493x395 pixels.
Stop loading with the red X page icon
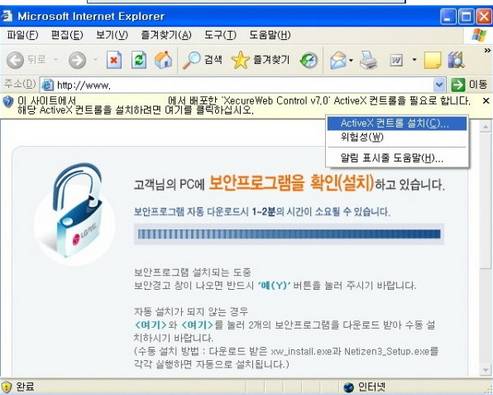tap(114, 60)
